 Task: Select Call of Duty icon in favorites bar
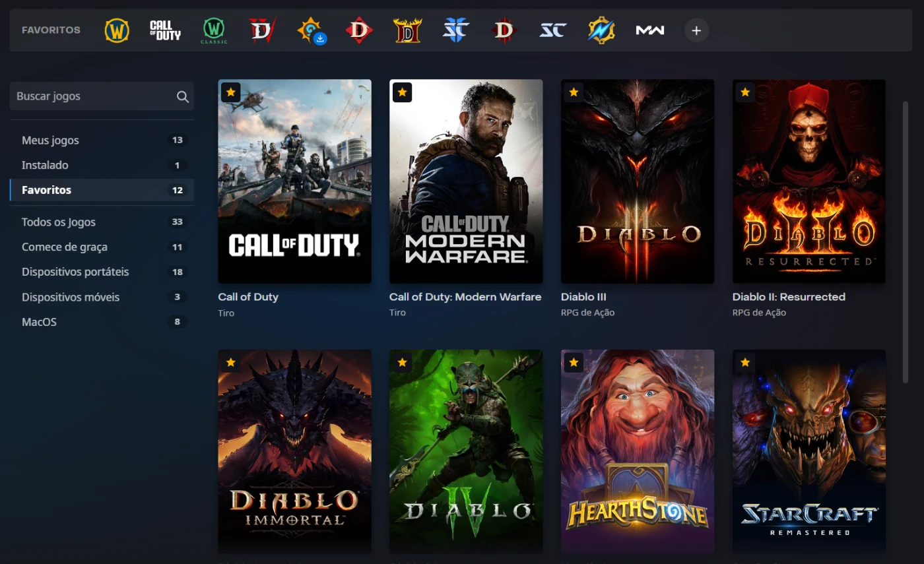pos(165,30)
